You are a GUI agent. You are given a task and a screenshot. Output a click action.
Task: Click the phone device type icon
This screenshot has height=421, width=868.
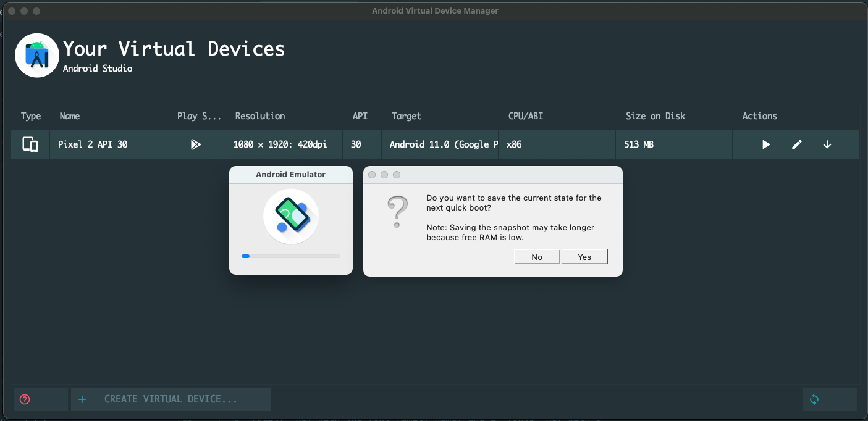click(x=30, y=144)
